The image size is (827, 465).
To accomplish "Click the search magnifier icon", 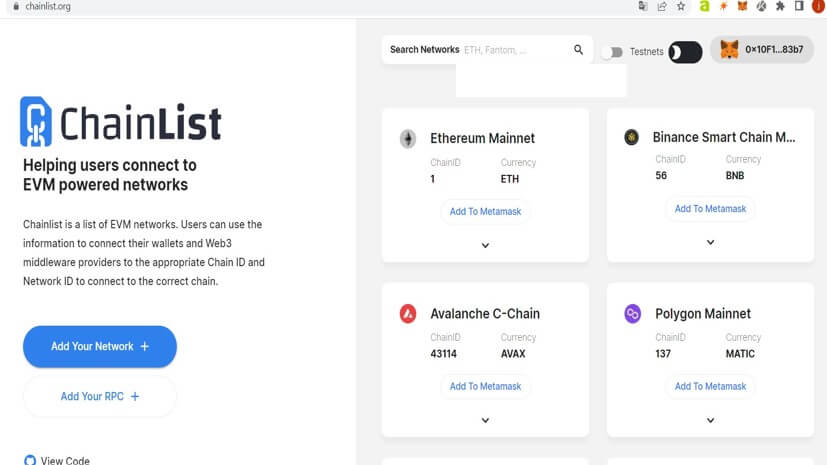I will click(x=579, y=50).
